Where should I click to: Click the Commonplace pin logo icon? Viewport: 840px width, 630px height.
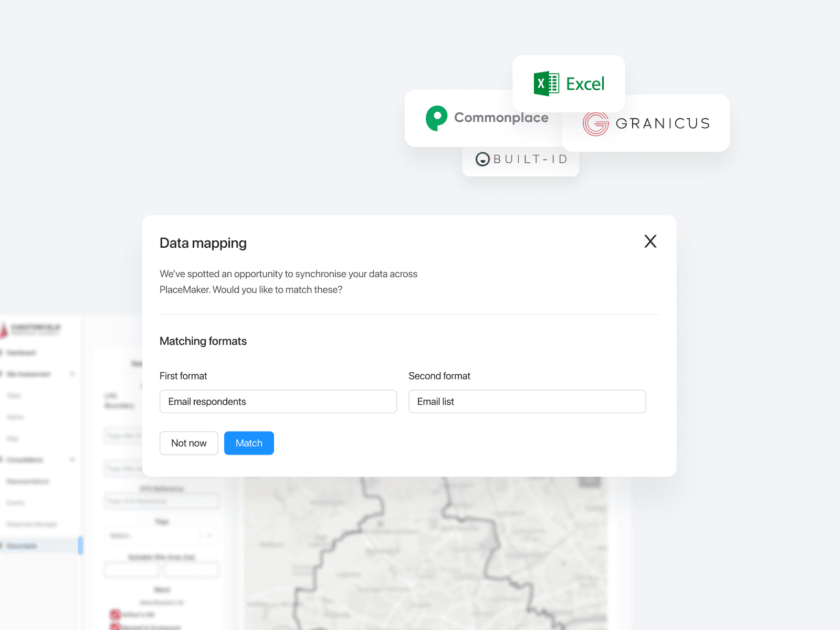[x=436, y=118]
